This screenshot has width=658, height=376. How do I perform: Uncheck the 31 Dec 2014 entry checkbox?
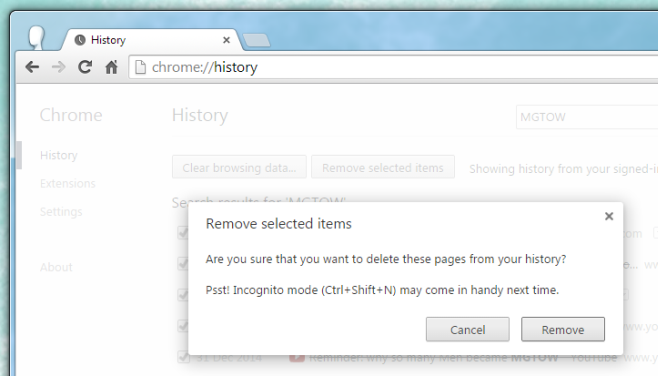click(183, 357)
